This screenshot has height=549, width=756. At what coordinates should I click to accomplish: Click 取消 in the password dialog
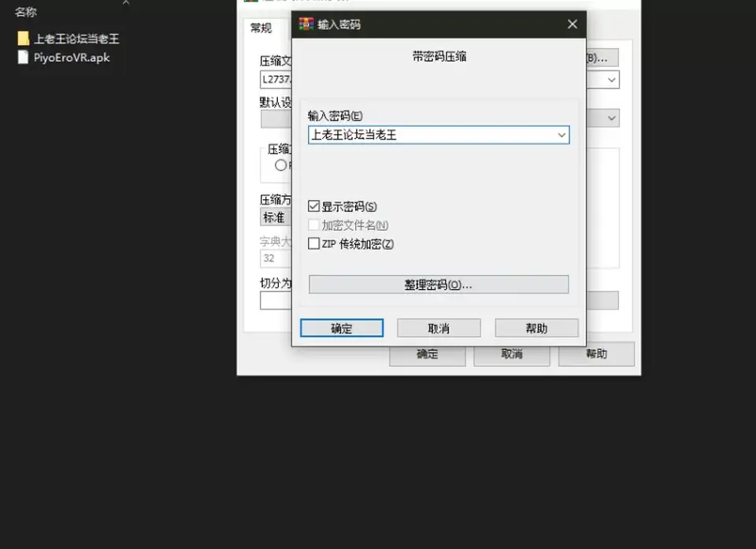click(439, 328)
